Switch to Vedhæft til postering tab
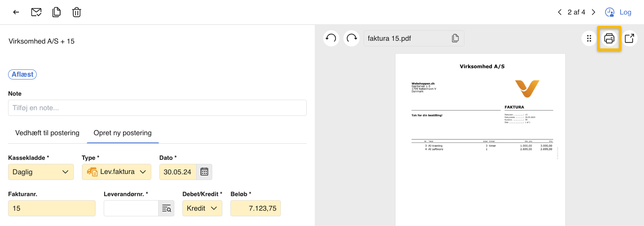 coord(47,133)
